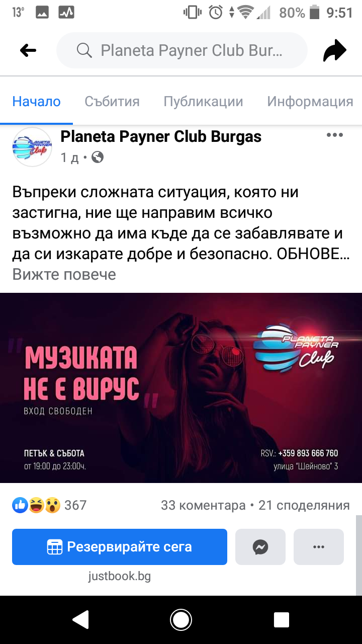The image size is (362, 644).
Task: Switch to the Публикации tab
Action: point(203,101)
